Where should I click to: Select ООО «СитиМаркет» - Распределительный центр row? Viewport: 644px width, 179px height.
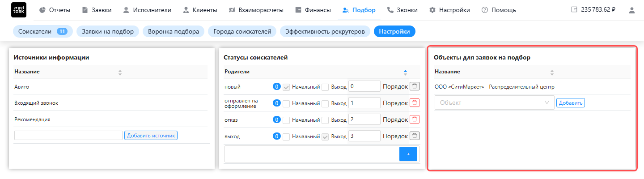pos(532,87)
